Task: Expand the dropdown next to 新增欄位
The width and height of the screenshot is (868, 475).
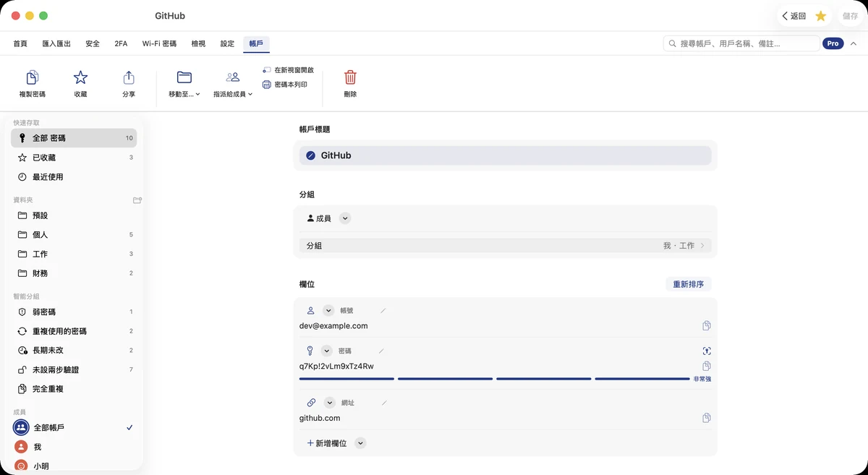Action: coord(360,443)
